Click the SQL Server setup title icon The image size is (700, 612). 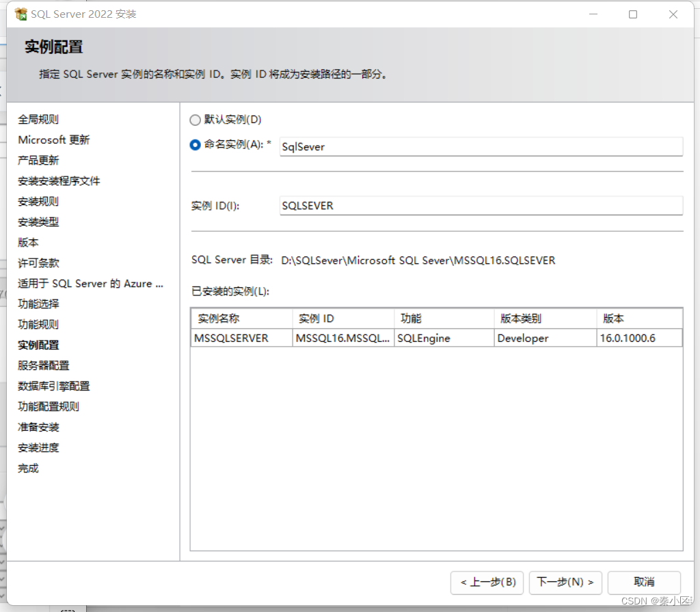coord(21,14)
